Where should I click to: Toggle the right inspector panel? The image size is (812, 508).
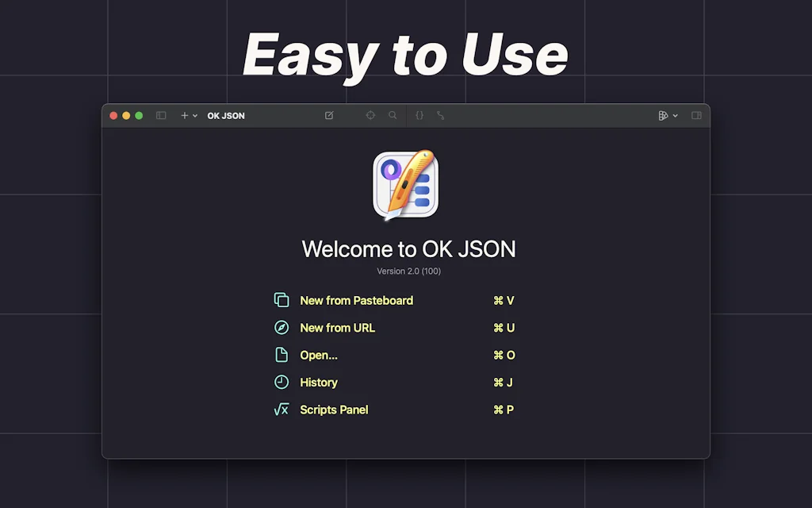pyautogui.click(x=696, y=115)
